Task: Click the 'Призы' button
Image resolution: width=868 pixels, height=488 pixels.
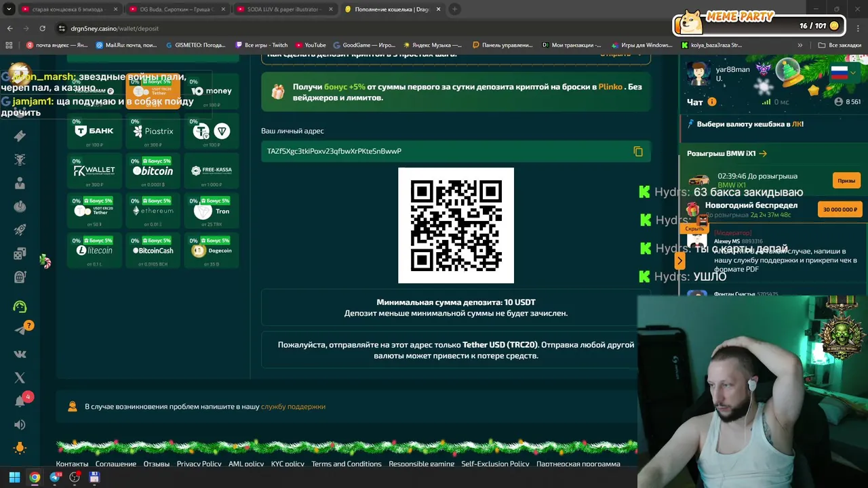Action: [x=846, y=181]
